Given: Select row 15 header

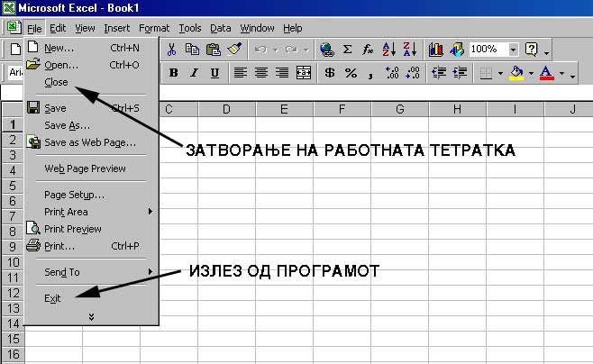Looking at the screenshot, I should [x=13, y=339].
